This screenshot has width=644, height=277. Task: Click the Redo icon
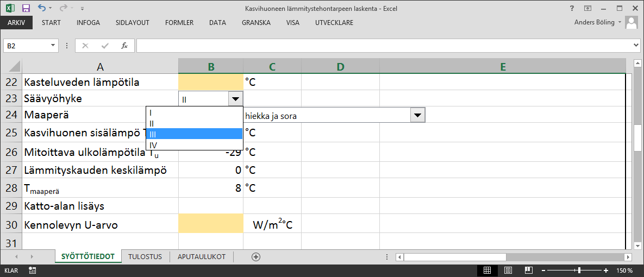coord(63,8)
